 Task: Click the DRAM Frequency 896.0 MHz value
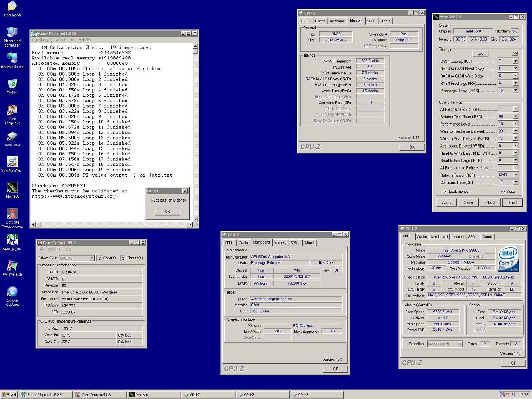coord(370,61)
